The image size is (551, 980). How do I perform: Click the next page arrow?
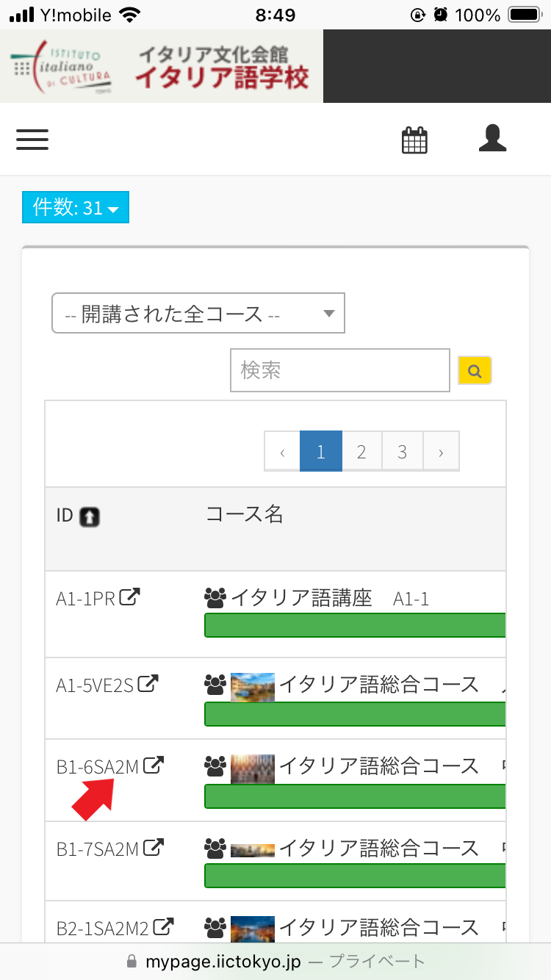pyautogui.click(x=441, y=452)
